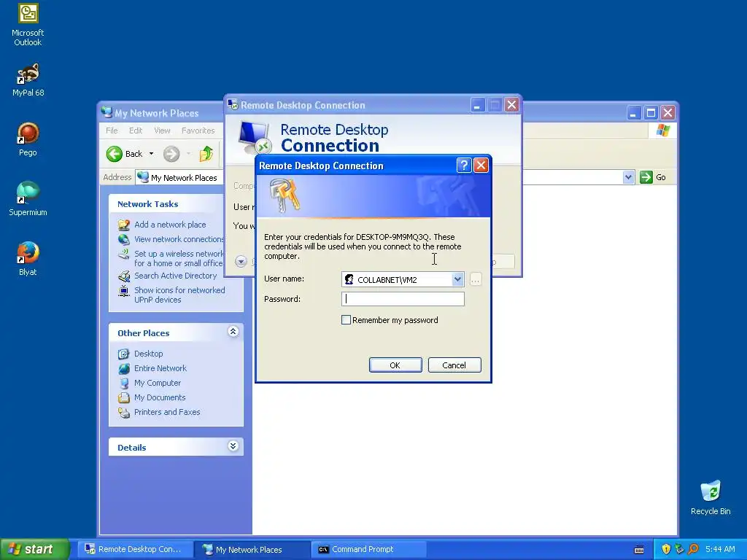747x560 pixels.
Task: Click the taskbar clock showing 5:44 AM
Action: pos(720,549)
